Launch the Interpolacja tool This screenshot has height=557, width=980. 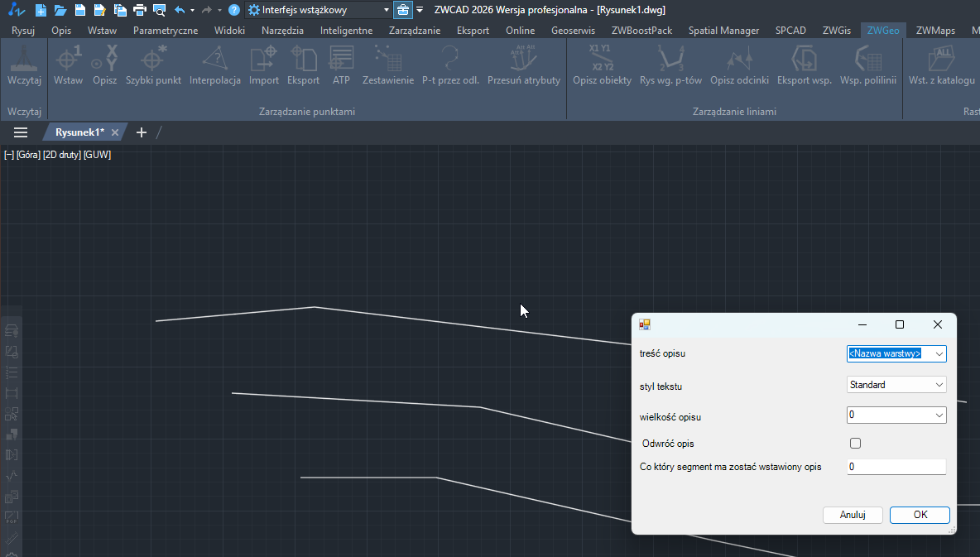(x=214, y=65)
